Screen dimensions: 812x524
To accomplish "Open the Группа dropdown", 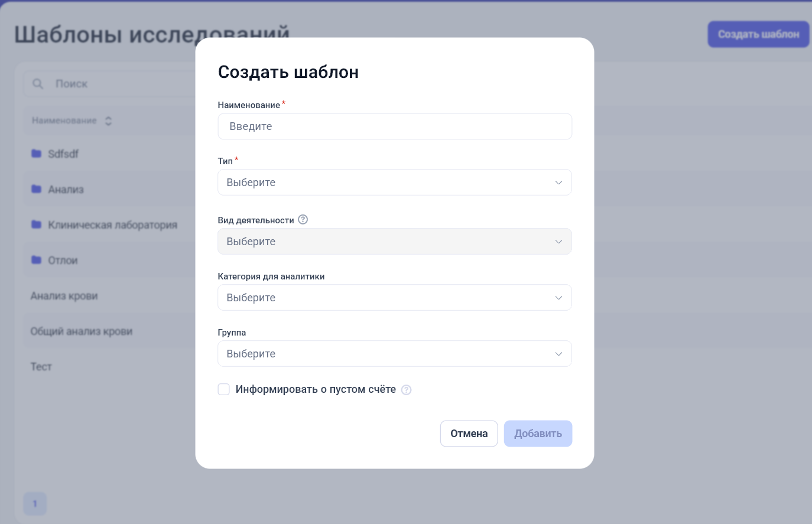I will (x=395, y=354).
